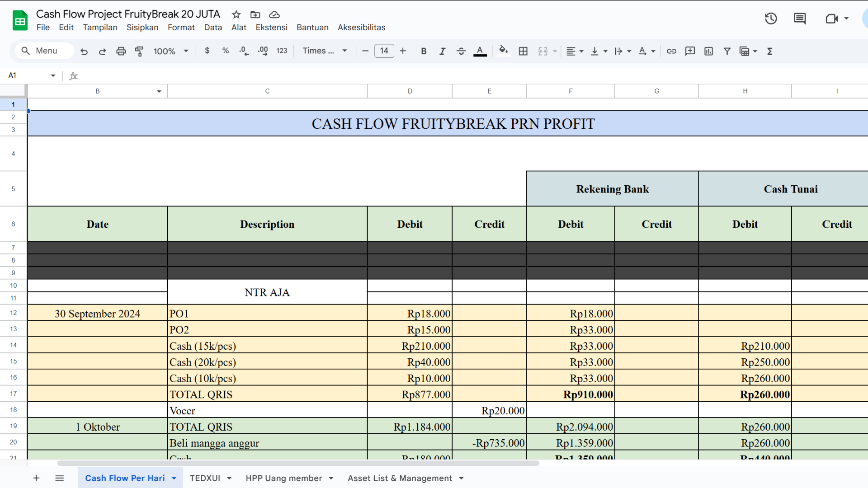Screen dimensions: 868x488
Task: Open the Tampilan menu
Action: tap(100, 28)
